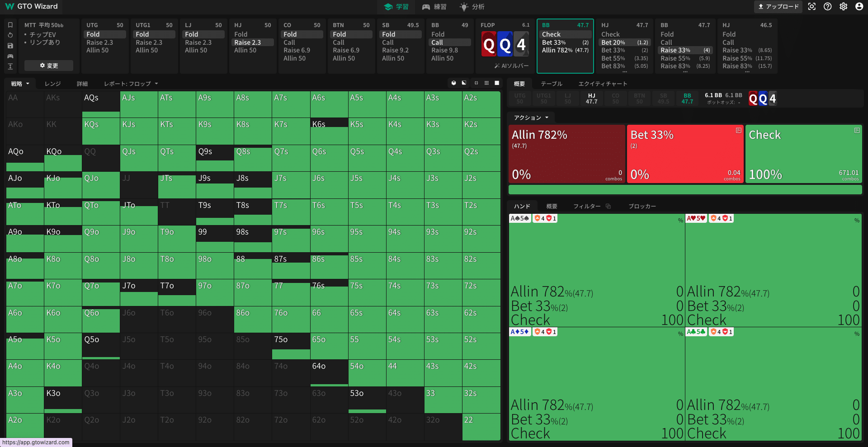This screenshot has height=447, width=868.
Task: Open the 詳細 tab
Action: pos(82,84)
